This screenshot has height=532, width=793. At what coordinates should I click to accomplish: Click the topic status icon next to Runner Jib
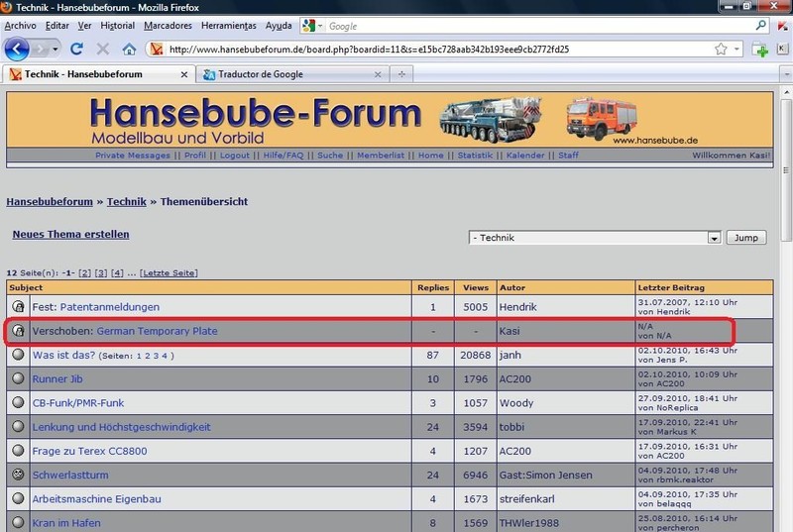[x=18, y=378]
